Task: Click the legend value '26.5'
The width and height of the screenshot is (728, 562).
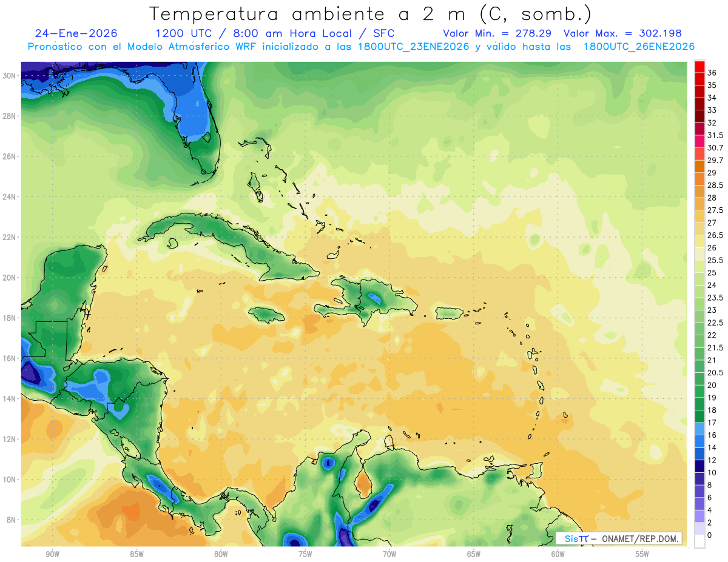Action: [715, 235]
